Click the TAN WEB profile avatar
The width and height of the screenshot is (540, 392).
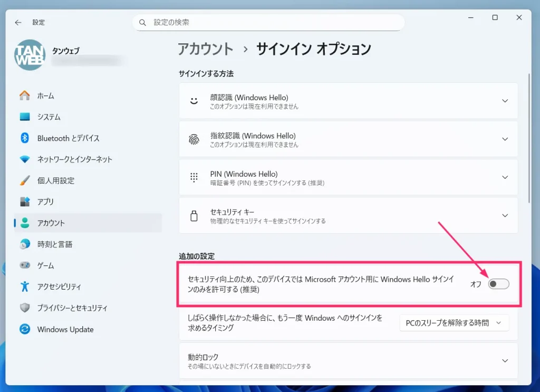coord(30,55)
